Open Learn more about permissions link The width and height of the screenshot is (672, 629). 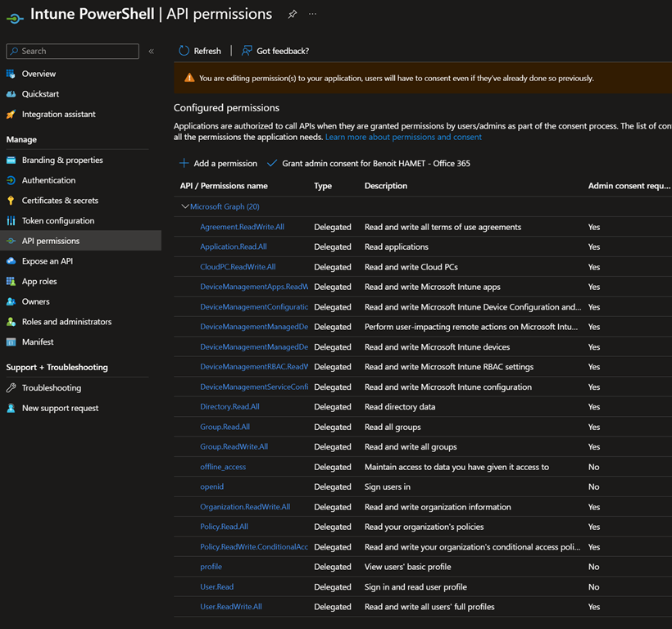(403, 137)
